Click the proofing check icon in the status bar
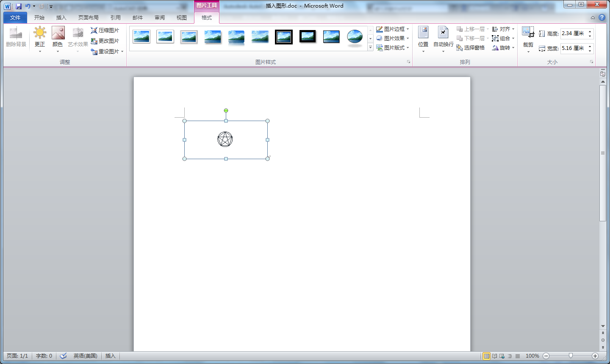The width and height of the screenshot is (610, 364). point(63,356)
